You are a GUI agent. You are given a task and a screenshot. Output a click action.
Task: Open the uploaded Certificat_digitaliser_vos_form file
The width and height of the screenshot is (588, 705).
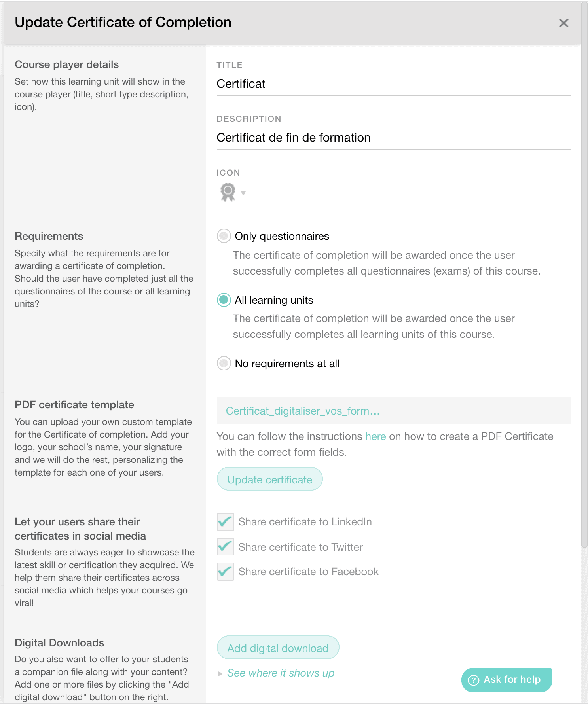click(302, 411)
